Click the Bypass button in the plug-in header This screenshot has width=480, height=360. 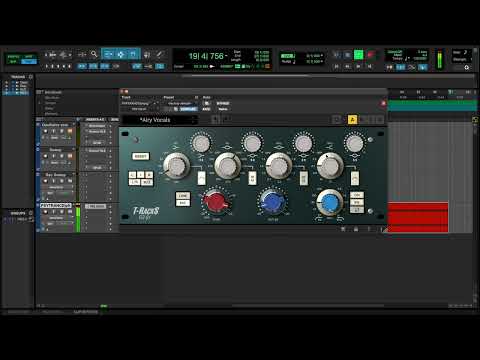[x=223, y=103]
